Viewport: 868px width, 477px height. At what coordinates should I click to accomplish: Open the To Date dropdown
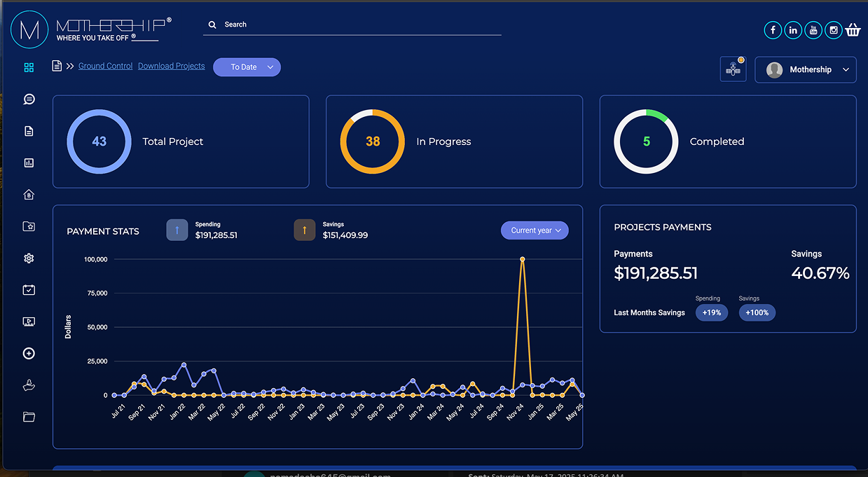pyautogui.click(x=247, y=67)
